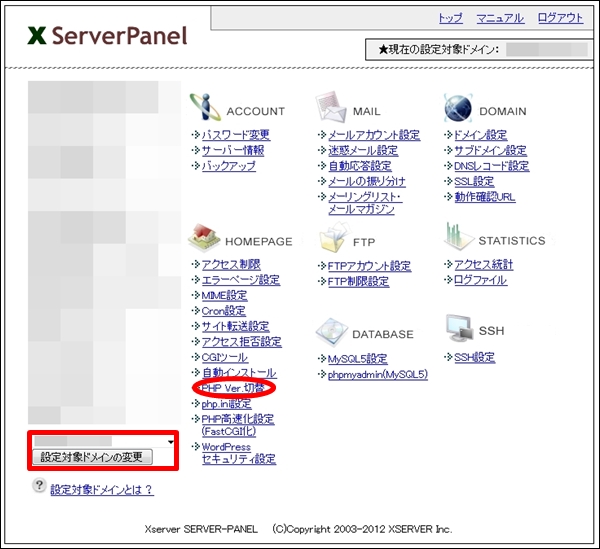
Task: Open PHP Ver.切替 link
Action: pos(233,388)
